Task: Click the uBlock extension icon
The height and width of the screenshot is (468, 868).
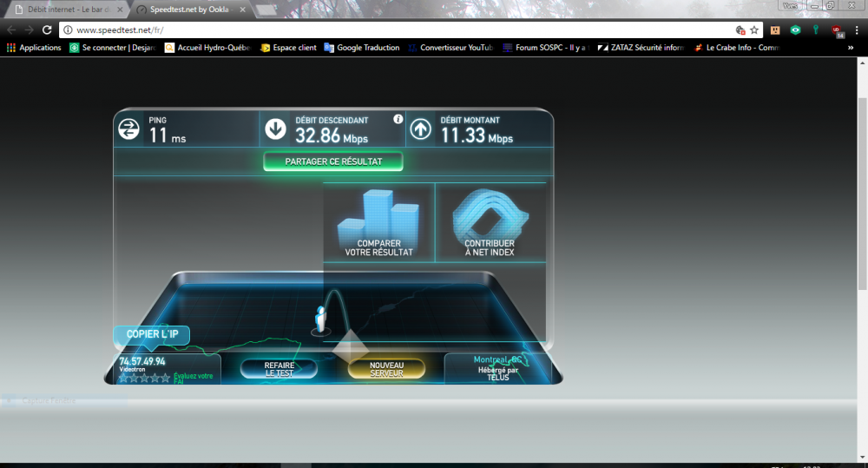Action: click(837, 31)
